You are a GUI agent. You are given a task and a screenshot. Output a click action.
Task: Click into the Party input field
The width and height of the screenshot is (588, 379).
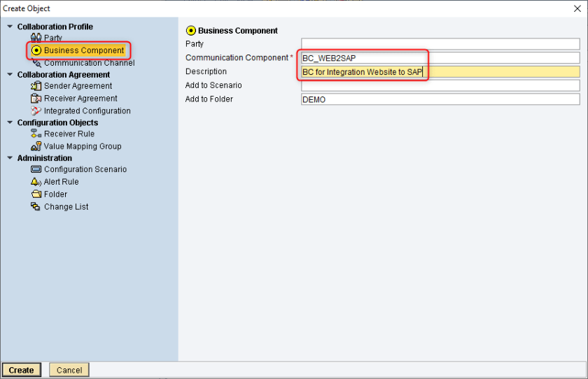pos(440,44)
